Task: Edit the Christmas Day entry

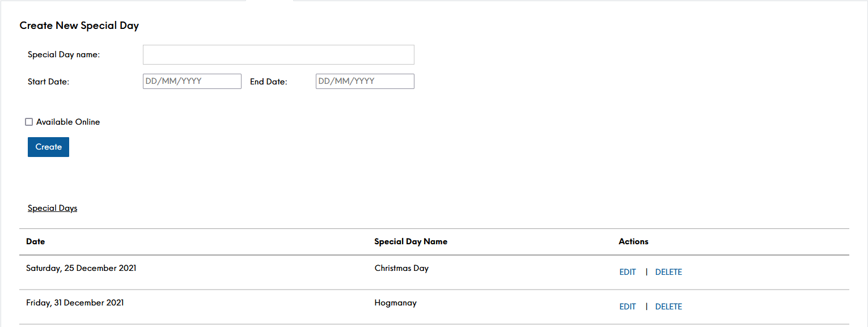Action: (628, 272)
